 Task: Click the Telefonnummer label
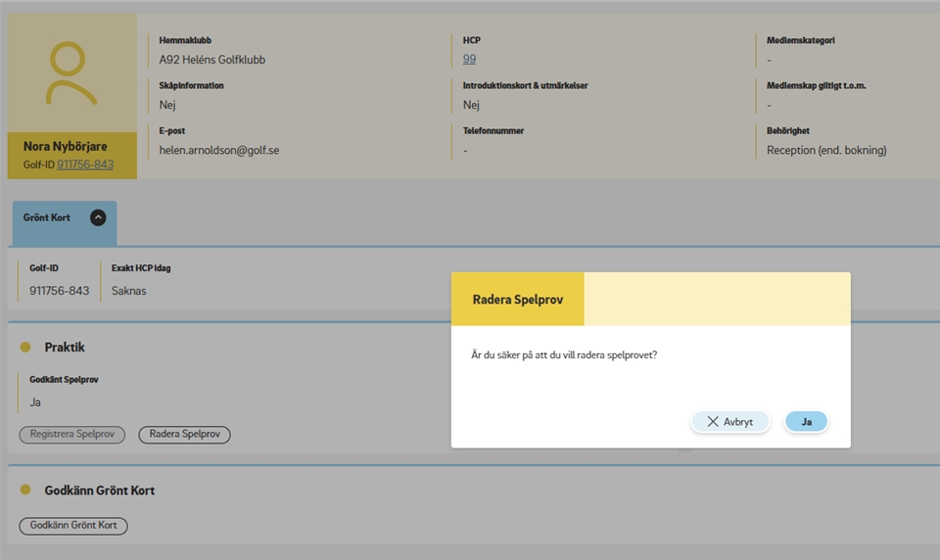(493, 131)
